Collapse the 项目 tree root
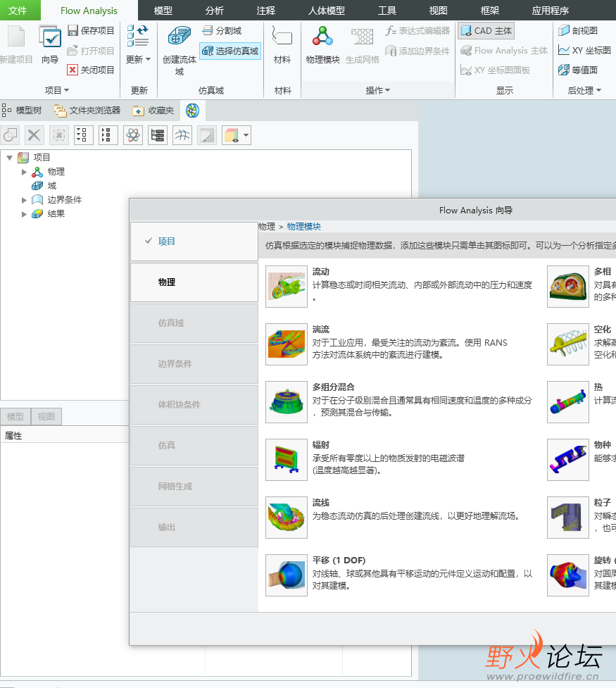 [9, 158]
